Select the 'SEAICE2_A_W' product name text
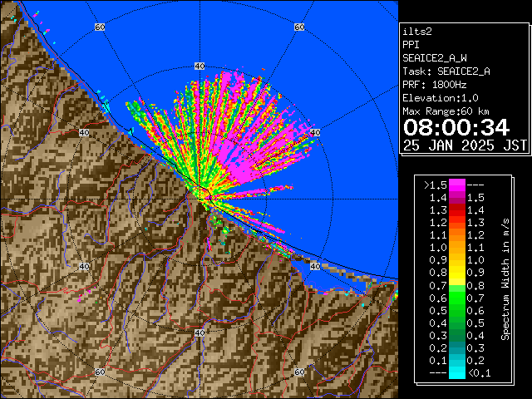 point(435,58)
